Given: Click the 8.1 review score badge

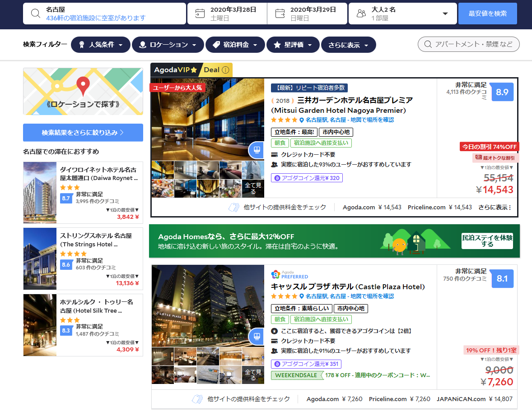Looking at the screenshot, I should (x=502, y=279).
